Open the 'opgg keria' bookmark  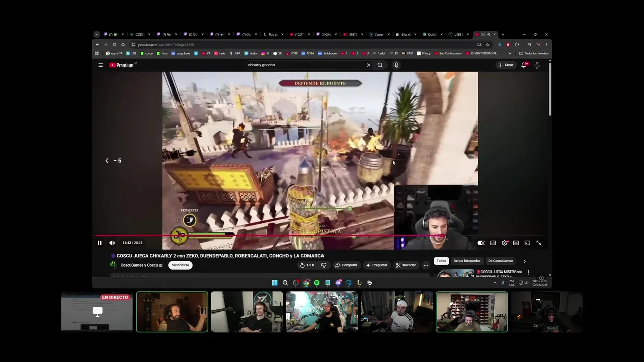coord(181,53)
